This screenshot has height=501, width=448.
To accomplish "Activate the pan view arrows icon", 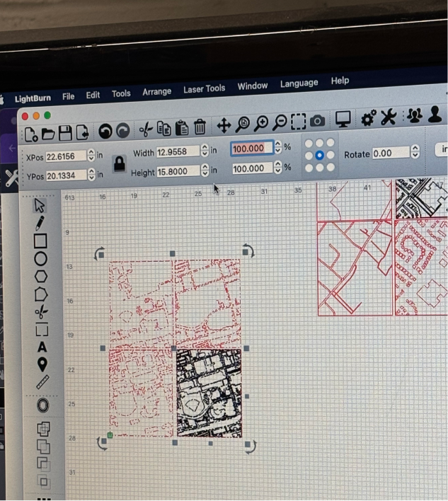I will pos(224,125).
